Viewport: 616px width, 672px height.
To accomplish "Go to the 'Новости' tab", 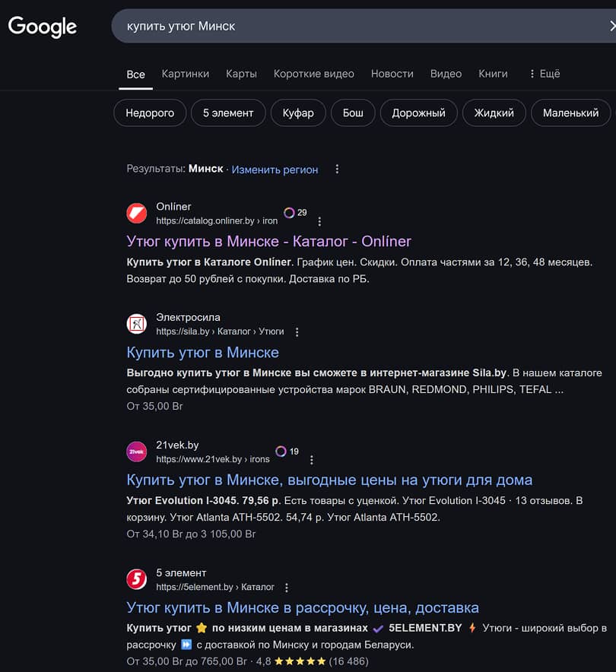I will tap(392, 74).
